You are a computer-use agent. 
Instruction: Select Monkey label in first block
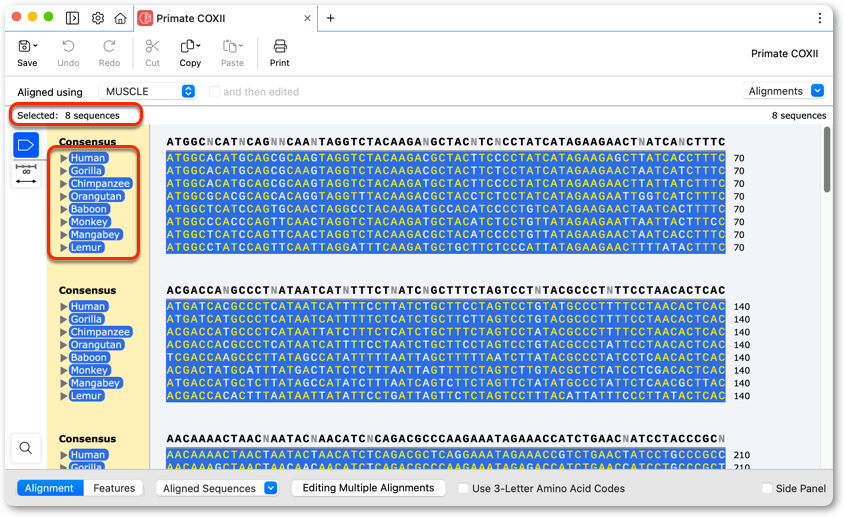89,222
